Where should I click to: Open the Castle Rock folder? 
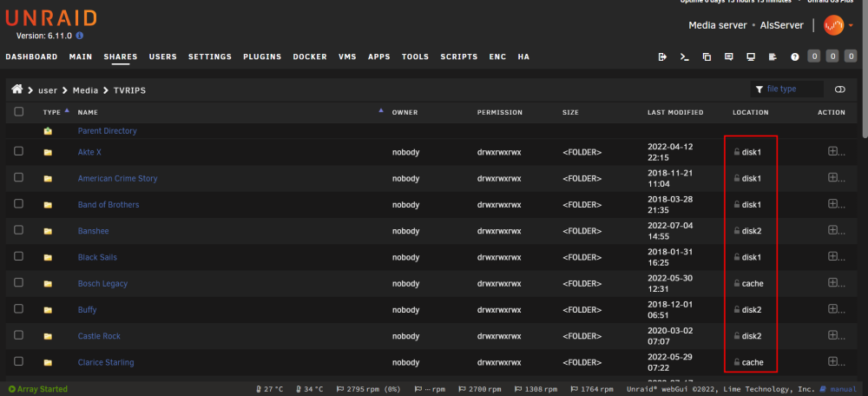pos(99,336)
